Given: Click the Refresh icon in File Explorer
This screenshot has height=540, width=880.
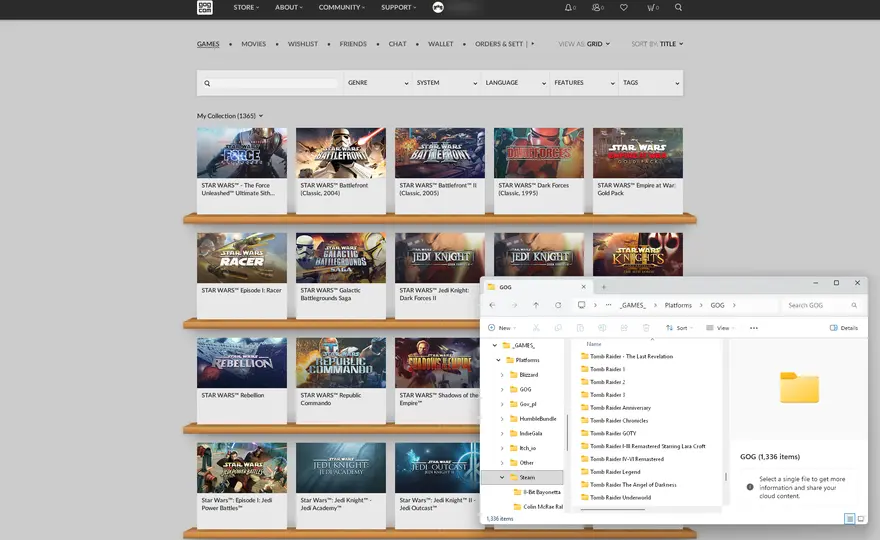Looking at the screenshot, I should (x=558, y=305).
